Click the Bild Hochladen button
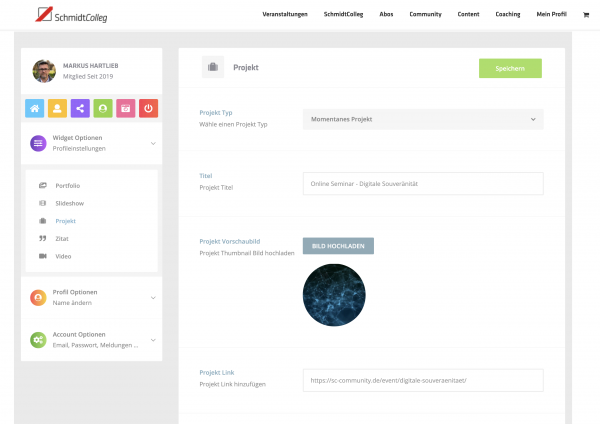Viewport: 600px width, 424px height. click(338, 246)
